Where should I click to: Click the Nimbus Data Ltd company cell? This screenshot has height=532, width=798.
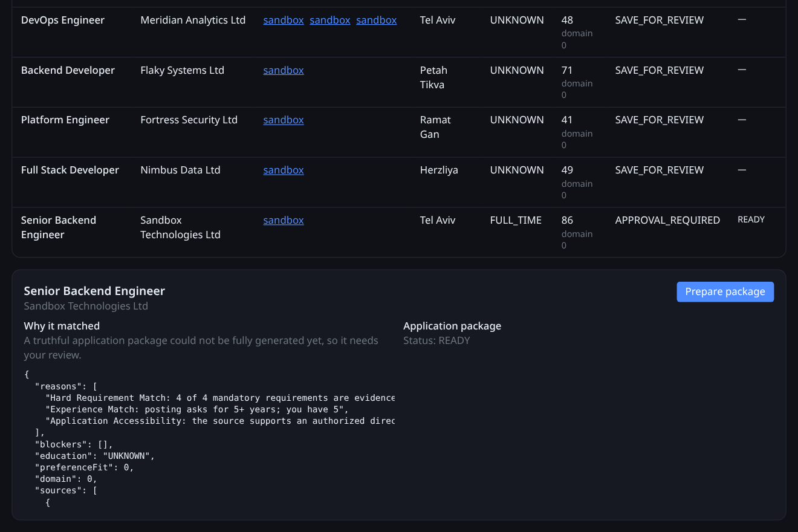pyautogui.click(x=180, y=170)
